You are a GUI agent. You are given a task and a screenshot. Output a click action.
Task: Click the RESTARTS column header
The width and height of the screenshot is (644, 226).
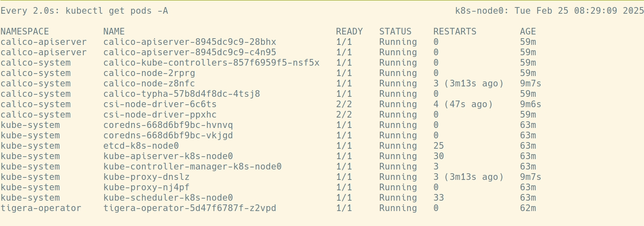coord(455,32)
